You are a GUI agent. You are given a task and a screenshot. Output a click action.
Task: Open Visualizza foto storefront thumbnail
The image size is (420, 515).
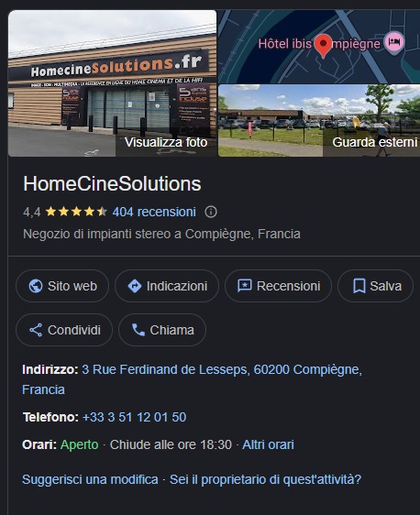(x=113, y=83)
